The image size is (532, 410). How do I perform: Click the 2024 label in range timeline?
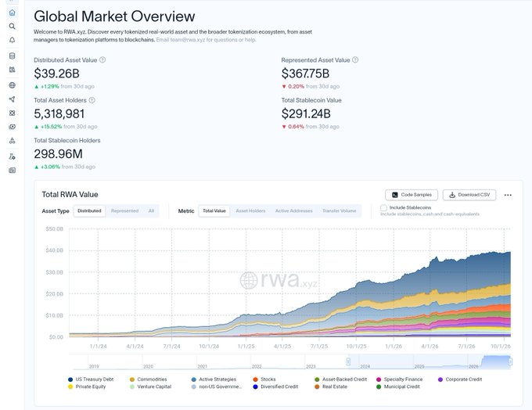(365, 366)
